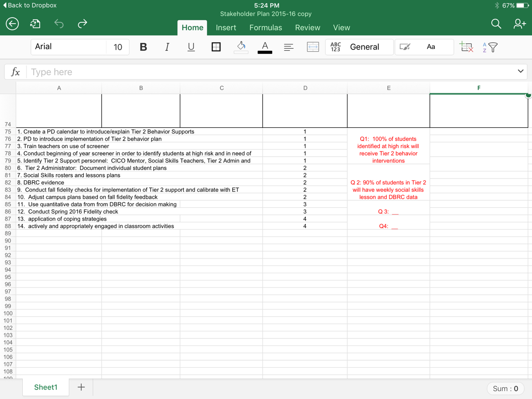Image resolution: width=532 pixels, height=399 pixels.
Task: Tap the Merge cells icon
Action: coord(313,47)
